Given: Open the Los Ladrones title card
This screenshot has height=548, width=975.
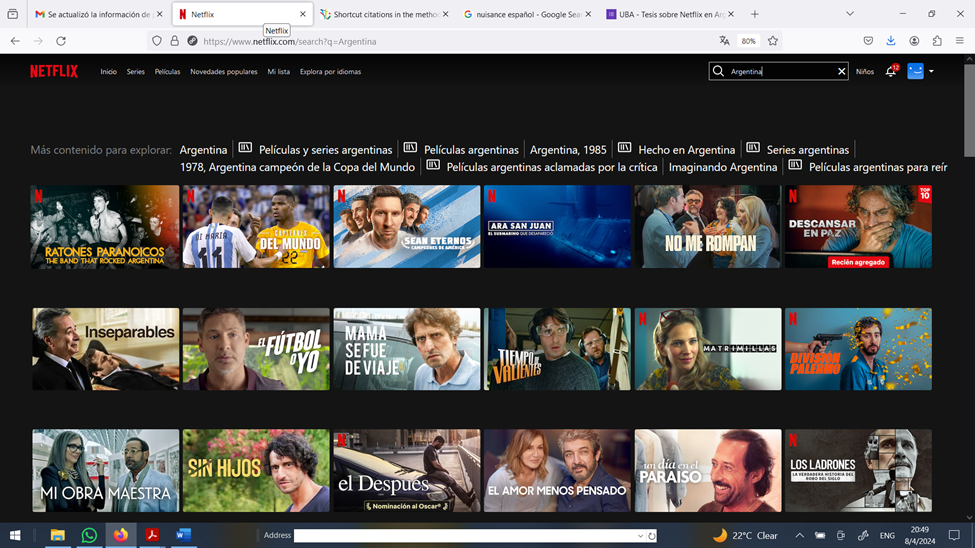Looking at the screenshot, I should pyautogui.click(x=858, y=470).
